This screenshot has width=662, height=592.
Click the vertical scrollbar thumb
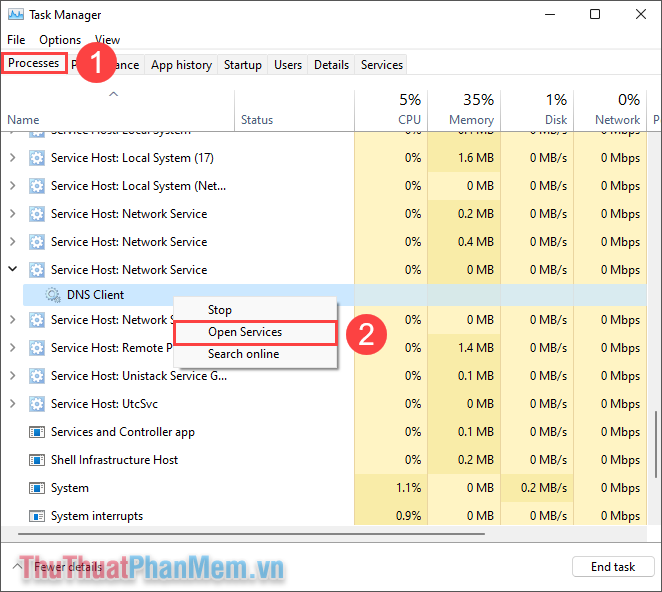point(656,444)
